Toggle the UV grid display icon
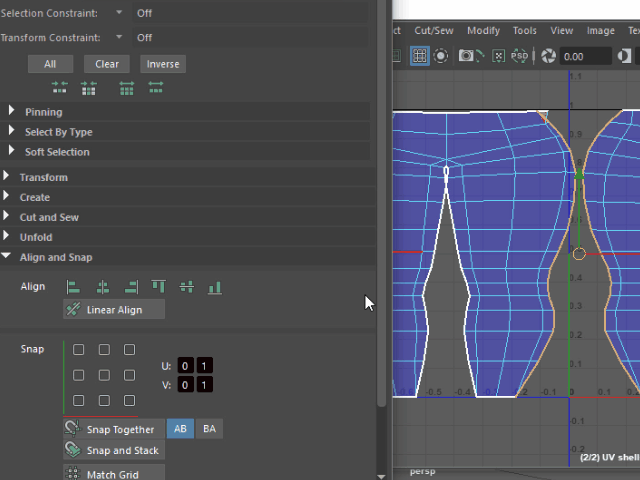640x480 pixels. [x=420, y=57]
